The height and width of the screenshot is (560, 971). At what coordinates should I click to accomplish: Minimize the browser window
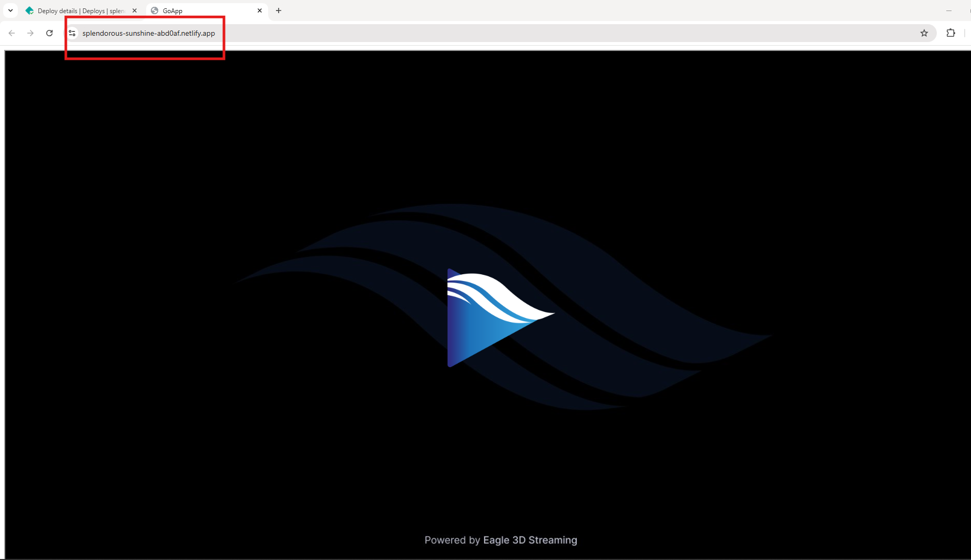[x=949, y=11]
